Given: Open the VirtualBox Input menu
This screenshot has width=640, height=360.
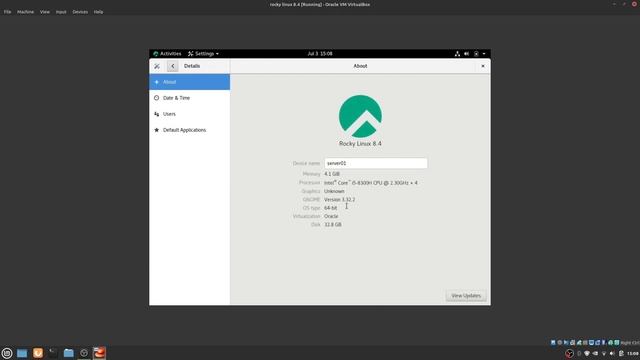Looking at the screenshot, I should [61, 12].
